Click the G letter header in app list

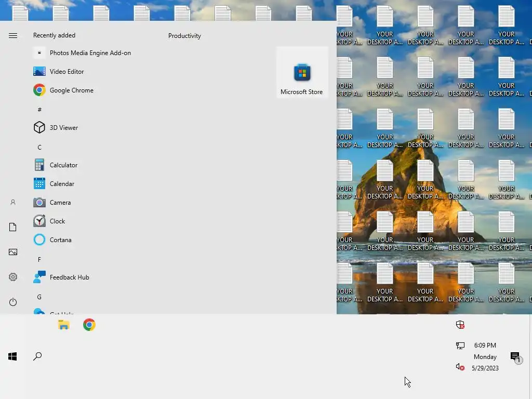(39, 297)
